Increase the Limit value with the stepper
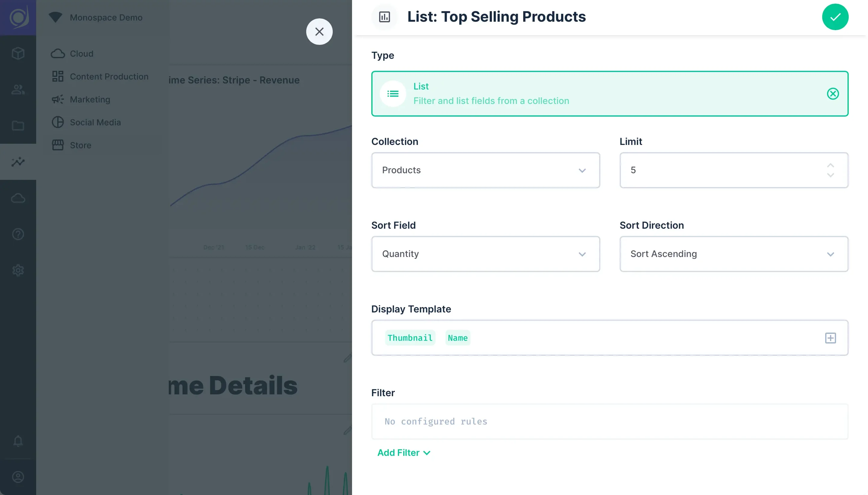Image resolution: width=868 pixels, height=495 pixels. click(830, 166)
